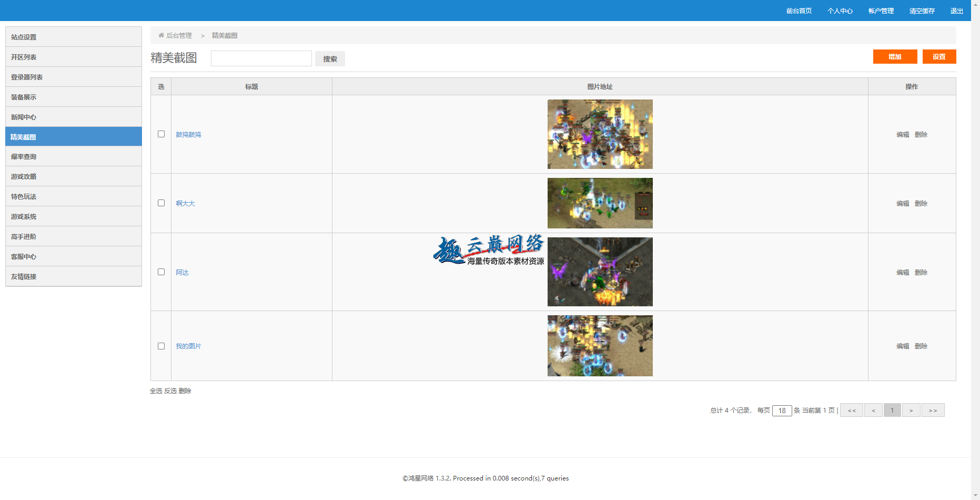Viewport: 980px width, 500px height.
Task: Click the orange 设置 button
Action: click(x=939, y=56)
